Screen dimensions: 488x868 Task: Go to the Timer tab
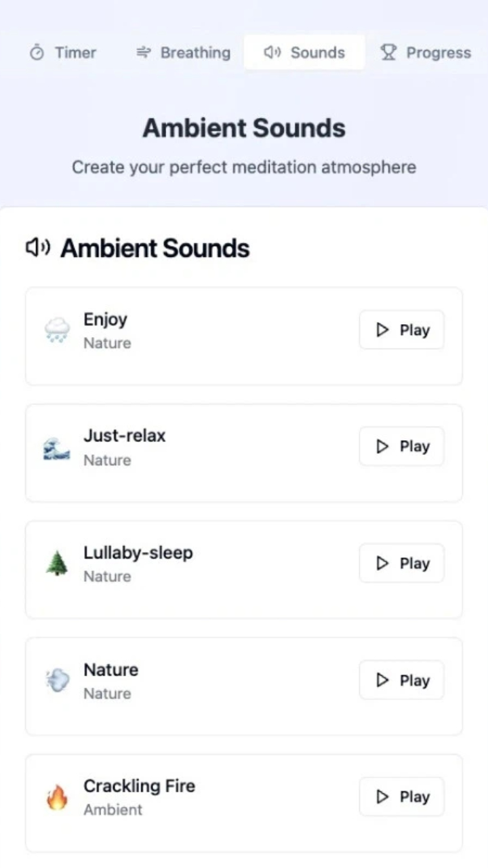[63, 53]
